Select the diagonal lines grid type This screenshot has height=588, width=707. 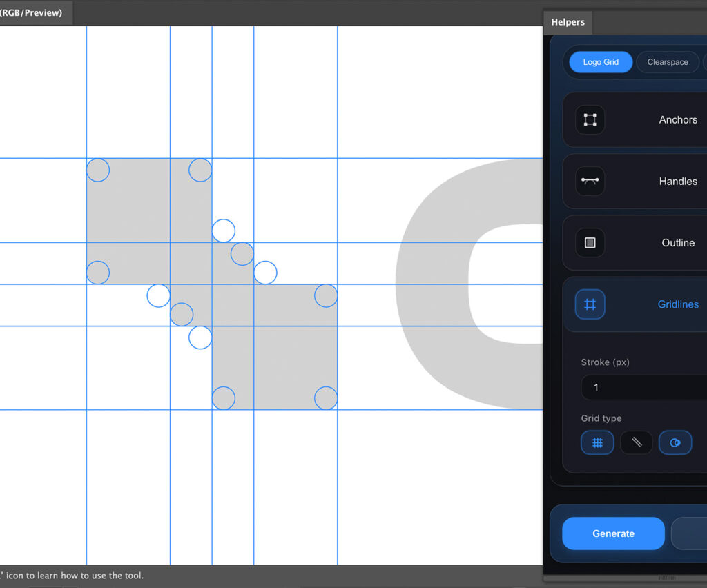(x=637, y=443)
